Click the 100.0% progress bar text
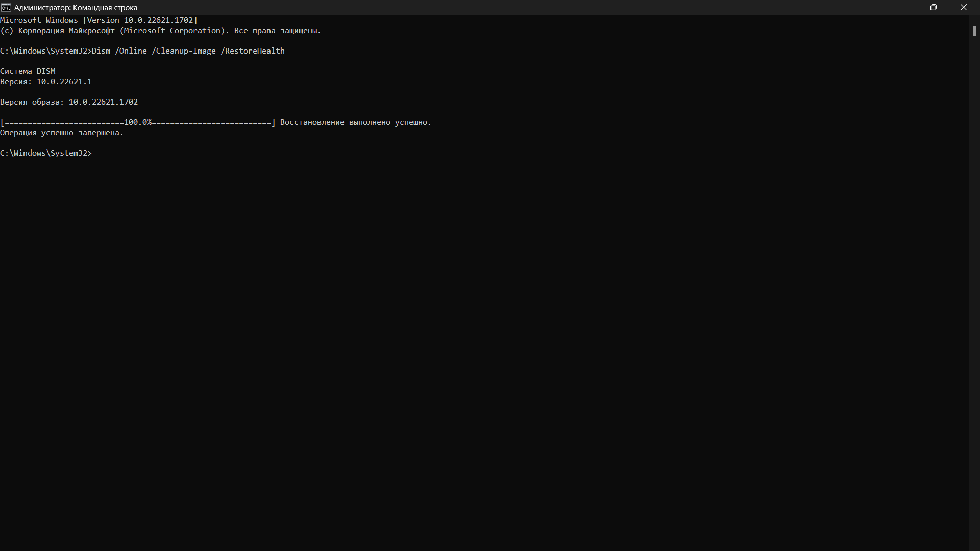This screenshot has width=980, height=551. coord(138,122)
